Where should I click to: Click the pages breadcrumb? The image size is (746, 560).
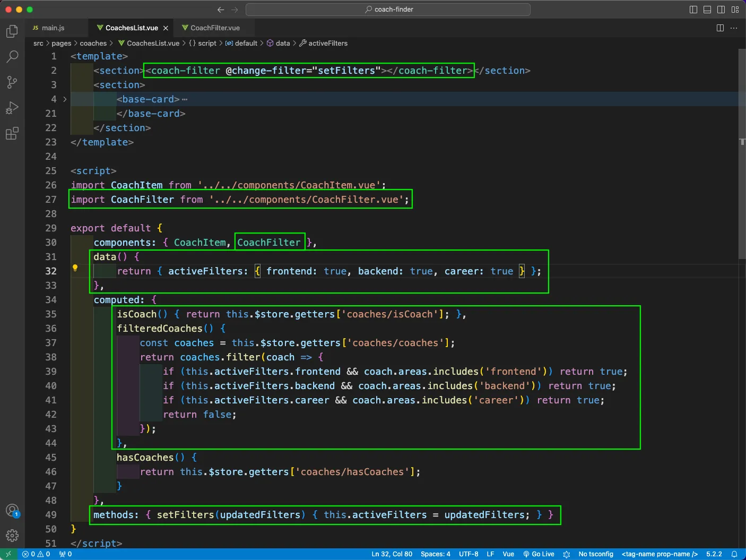click(x=61, y=43)
